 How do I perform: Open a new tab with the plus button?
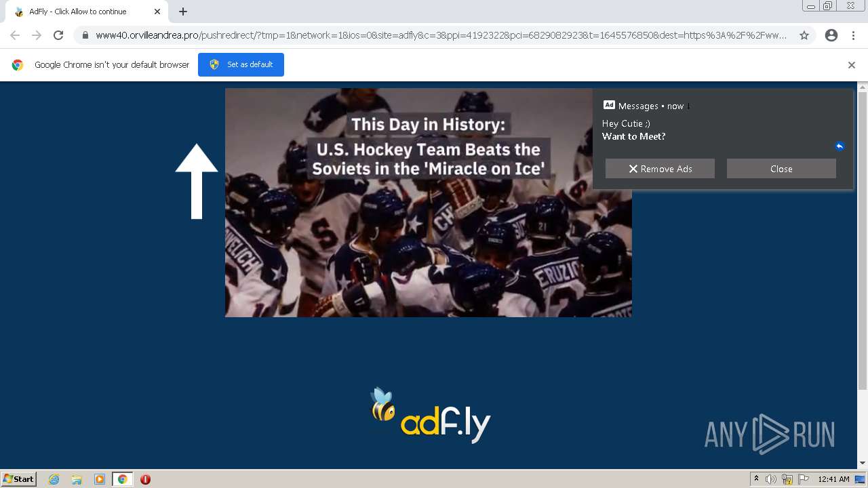click(183, 12)
